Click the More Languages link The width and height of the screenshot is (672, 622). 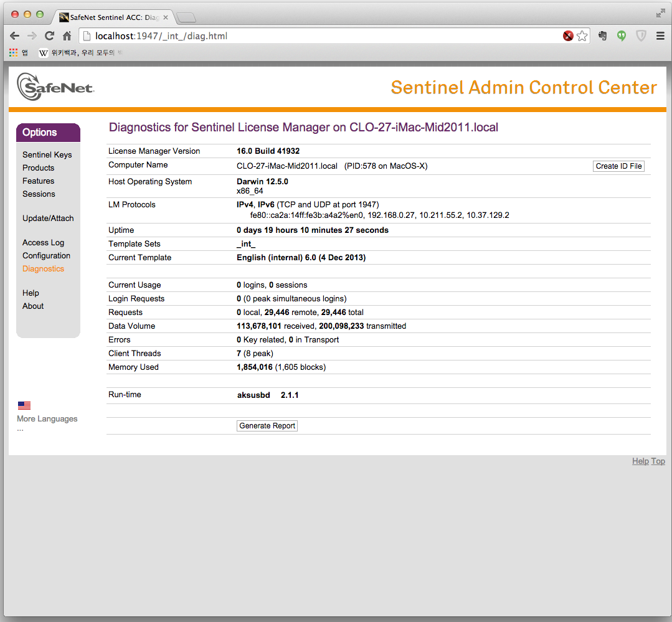click(x=47, y=419)
